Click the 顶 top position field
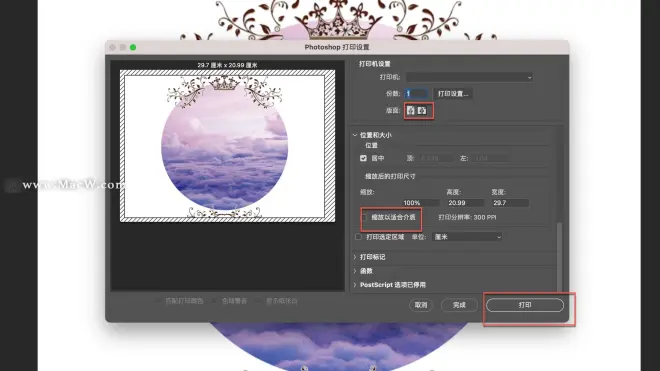The image size is (660, 371). 436,158
